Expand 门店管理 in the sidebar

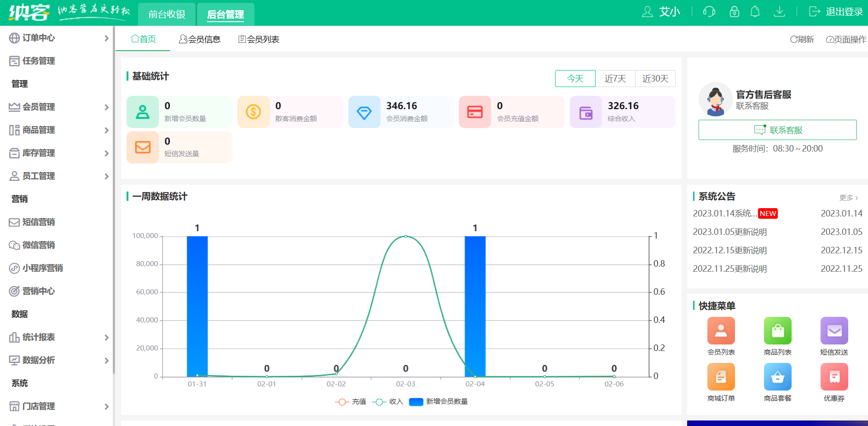(38, 406)
